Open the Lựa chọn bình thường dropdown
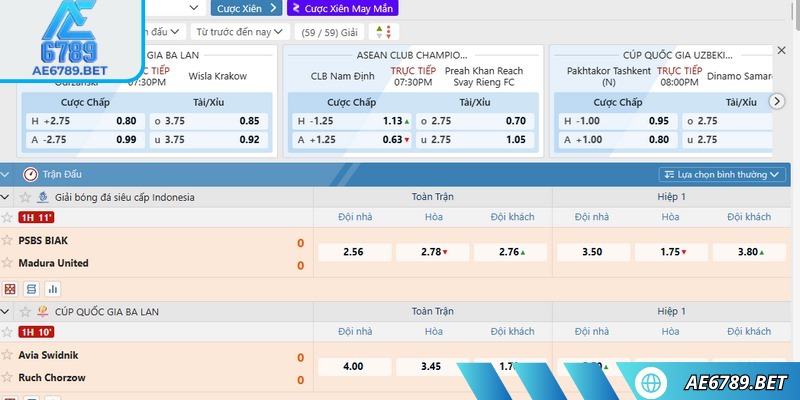This screenshot has height=400, width=800. click(x=722, y=174)
